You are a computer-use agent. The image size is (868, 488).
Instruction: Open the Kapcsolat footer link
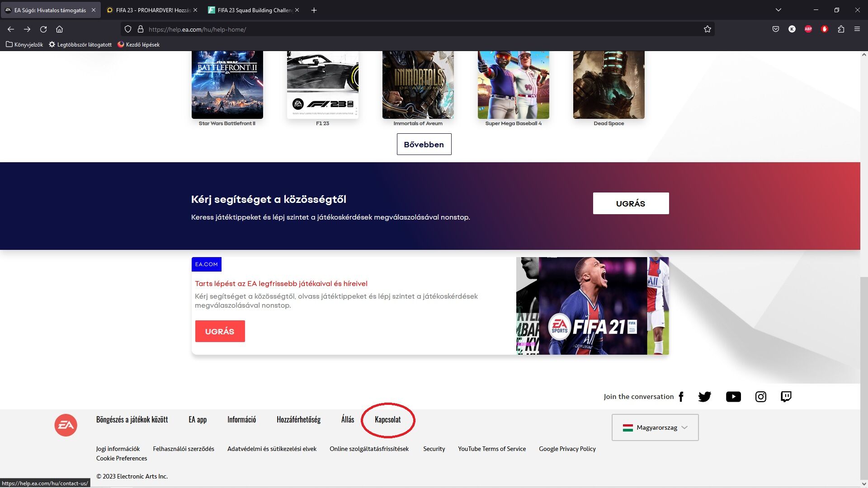click(x=387, y=420)
